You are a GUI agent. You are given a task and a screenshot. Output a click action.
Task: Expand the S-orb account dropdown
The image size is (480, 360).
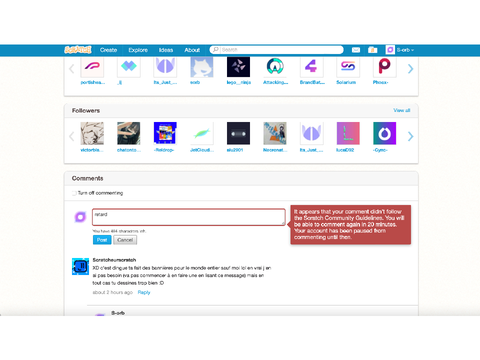pyautogui.click(x=400, y=50)
